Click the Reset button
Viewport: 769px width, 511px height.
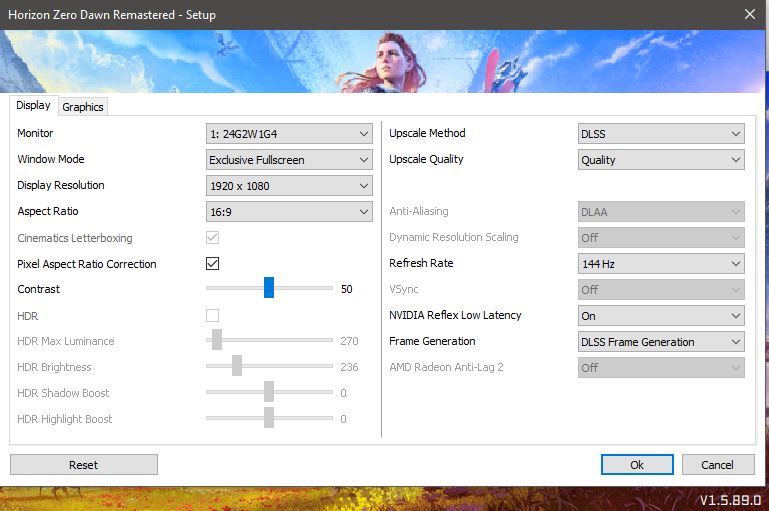84,464
